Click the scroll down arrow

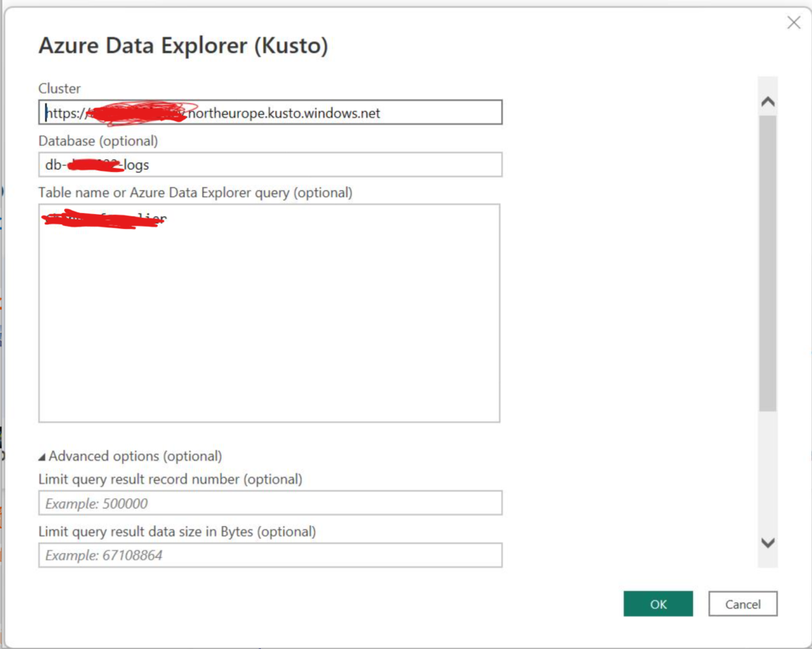click(768, 542)
